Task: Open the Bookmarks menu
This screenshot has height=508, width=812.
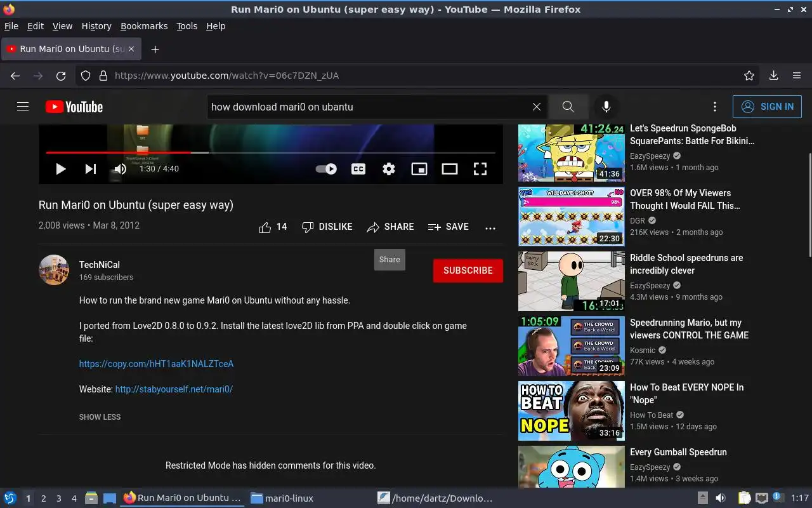Action: 144,26
